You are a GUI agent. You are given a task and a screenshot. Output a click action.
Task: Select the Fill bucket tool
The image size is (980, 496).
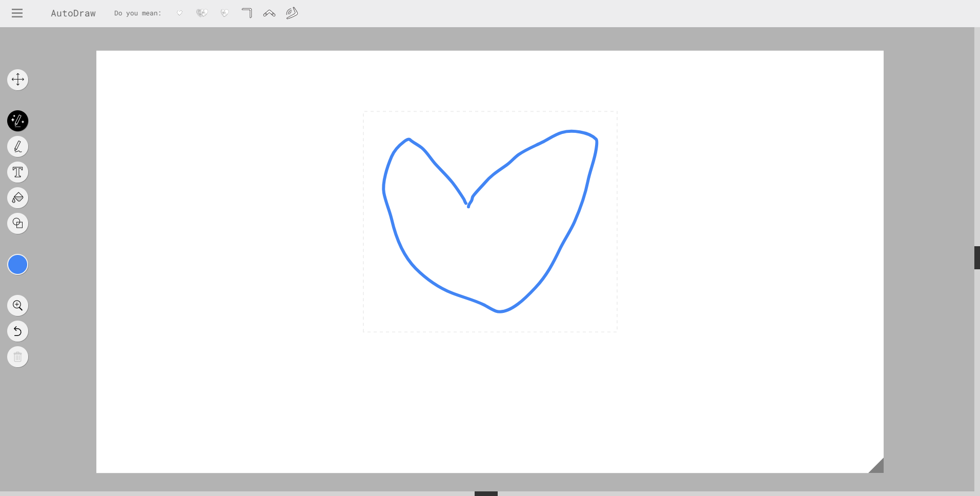pyautogui.click(x=17, y=197)
